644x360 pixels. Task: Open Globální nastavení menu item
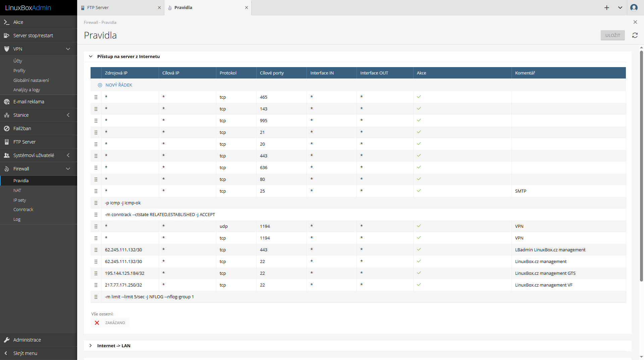pyautogui.click(x=31, y=80)
